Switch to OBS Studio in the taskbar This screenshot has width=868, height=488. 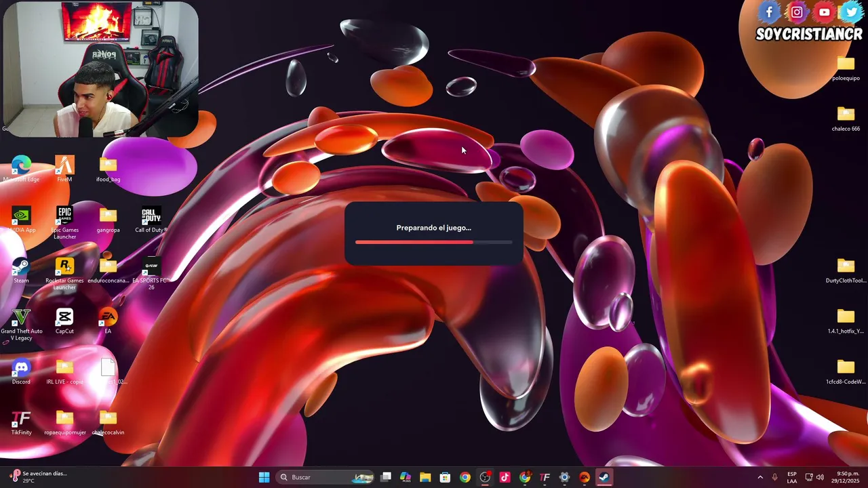click(485, 477)
